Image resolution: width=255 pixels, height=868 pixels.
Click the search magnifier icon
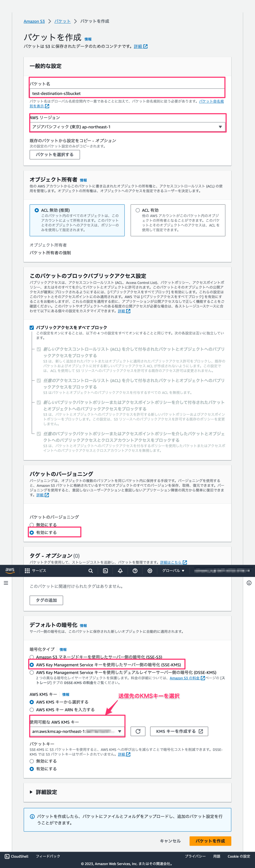[90, 571]
